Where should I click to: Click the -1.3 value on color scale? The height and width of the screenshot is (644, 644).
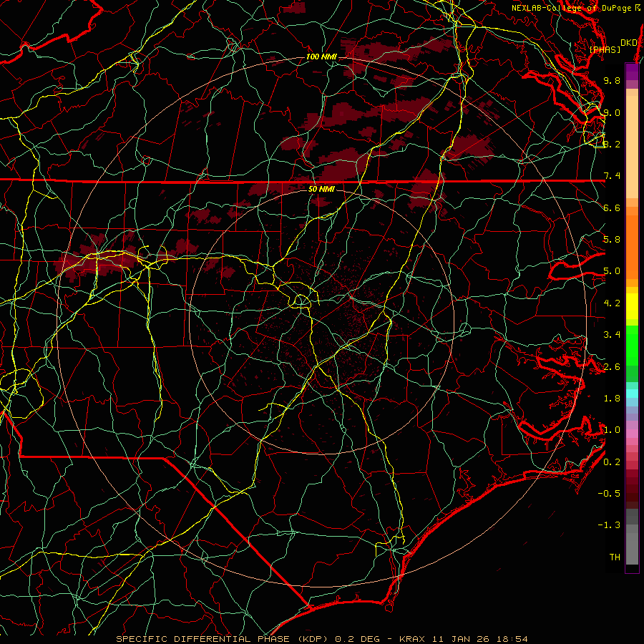coord(609,525)
